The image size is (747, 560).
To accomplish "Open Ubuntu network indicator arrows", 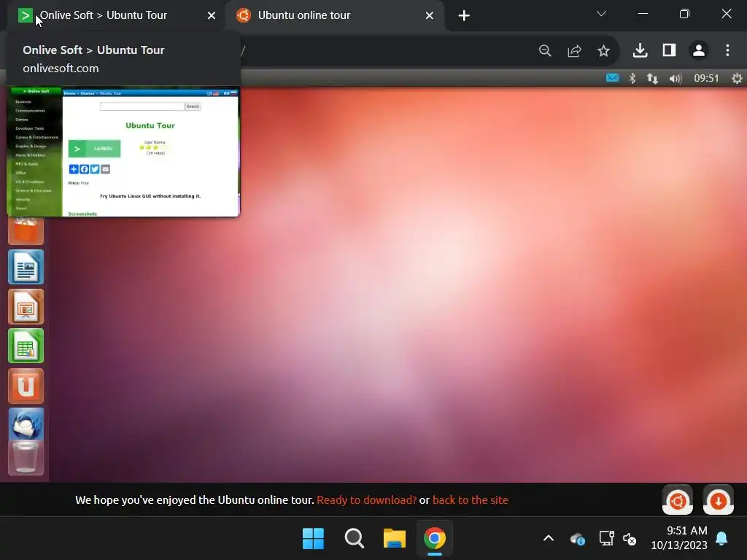I will click(x=652, y=78).
